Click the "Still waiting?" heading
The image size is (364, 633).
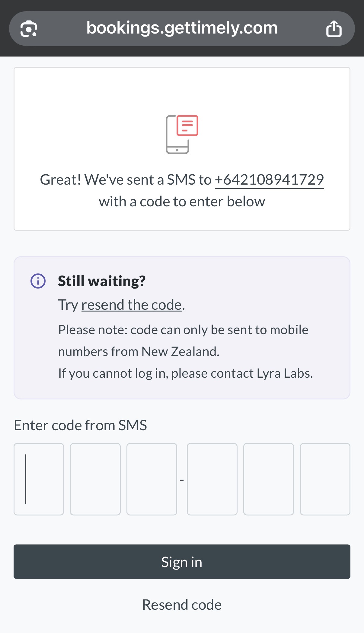102,281
